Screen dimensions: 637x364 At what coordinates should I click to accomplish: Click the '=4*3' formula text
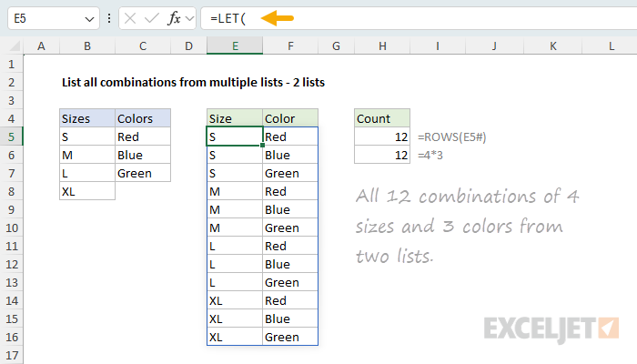click(430, 156)
